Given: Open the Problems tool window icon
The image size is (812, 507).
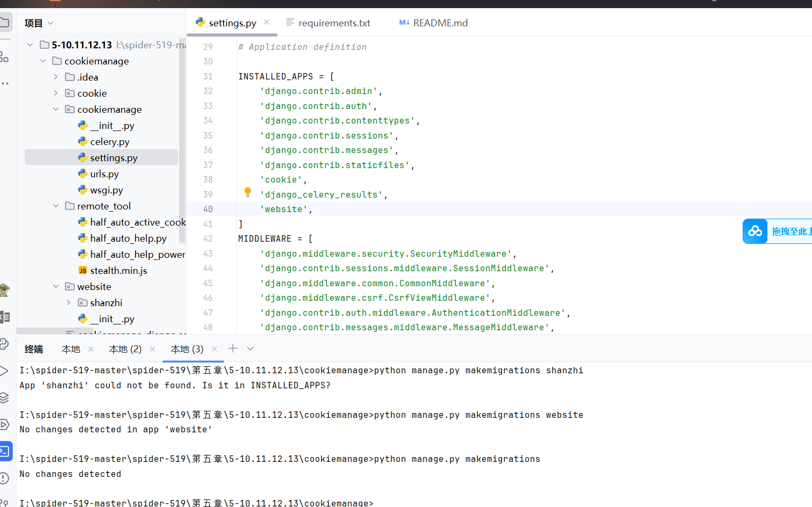Looking at the screenshot, I should pyautogui.click(x=4, y=478).
